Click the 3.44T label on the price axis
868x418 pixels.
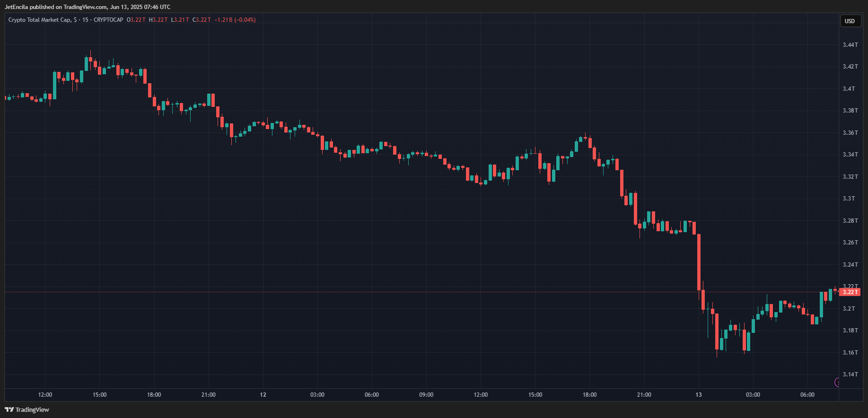(850, 45)
